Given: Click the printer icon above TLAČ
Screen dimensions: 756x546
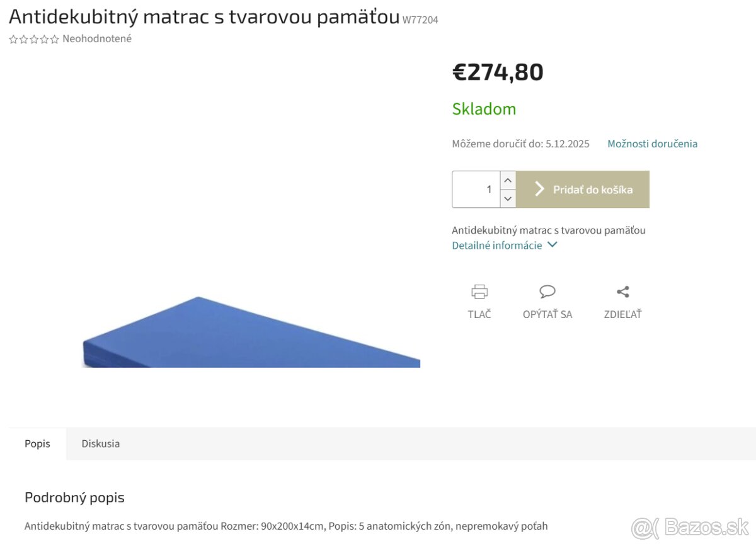Looking at the screenshot, I should coord(479,292).
